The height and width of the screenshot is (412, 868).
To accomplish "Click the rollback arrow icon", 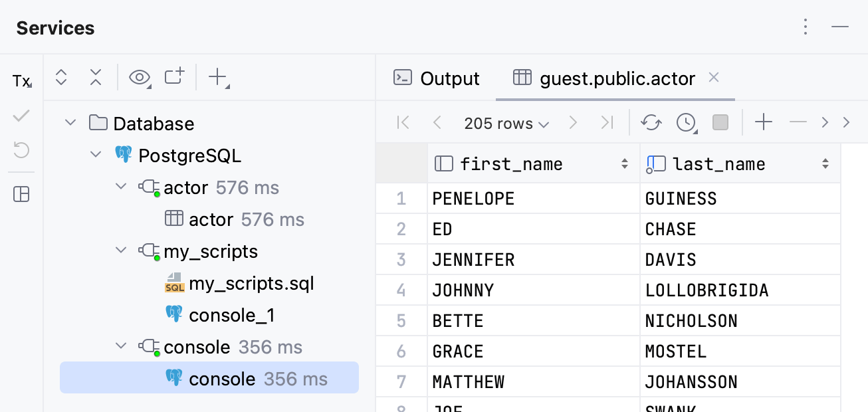I will point(21,150).
